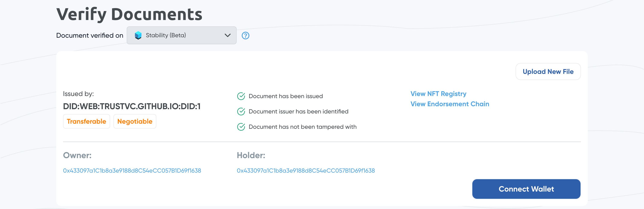Click the Negotiable tag
This screenshot has width=644, height=209.
(x=135, y=121)
